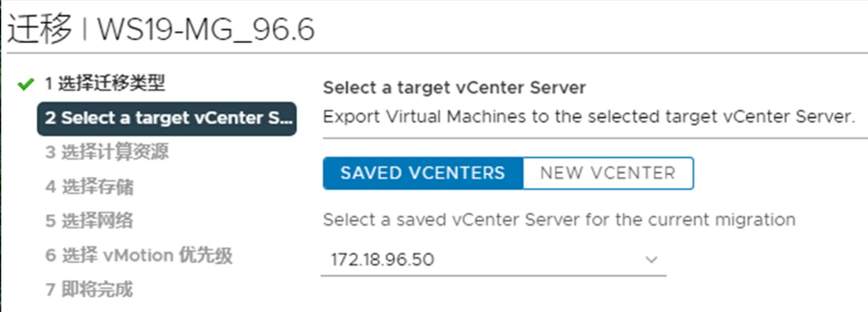Screen dimensions: 868x312
Task: Click the vertical bar separator in the title
Action: coord(85,29)
